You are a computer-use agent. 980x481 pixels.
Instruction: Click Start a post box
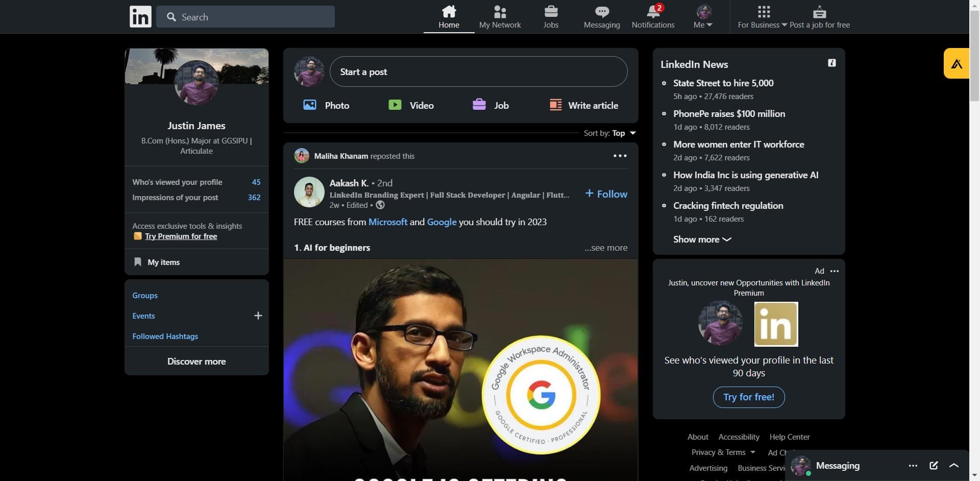478,71
